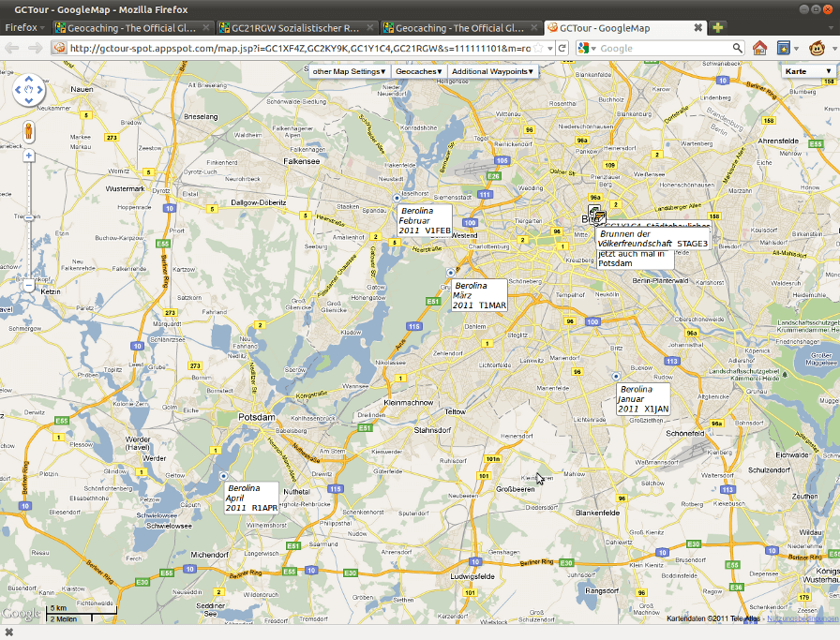Close the first Geocaching Official tab
The height and width of the screenshot is (640, 840).
click(206, 27)
